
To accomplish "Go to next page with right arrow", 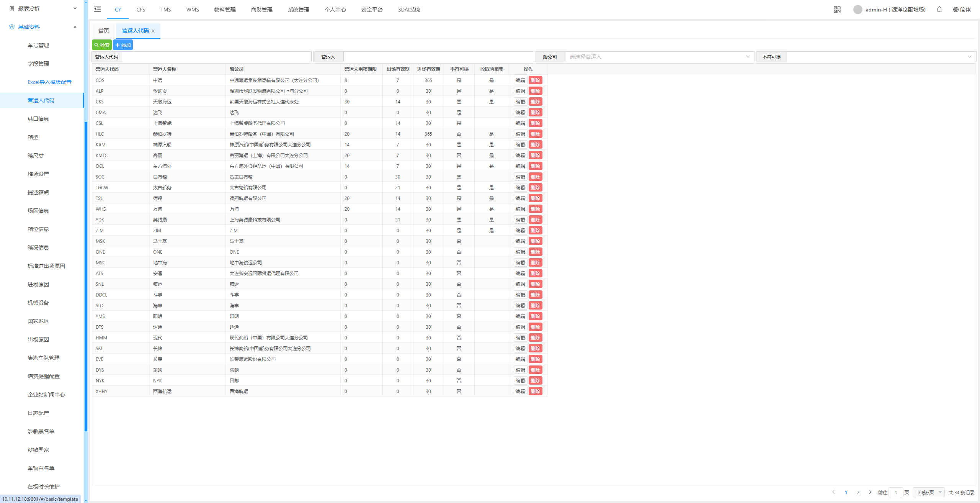I will pos(870,492).
